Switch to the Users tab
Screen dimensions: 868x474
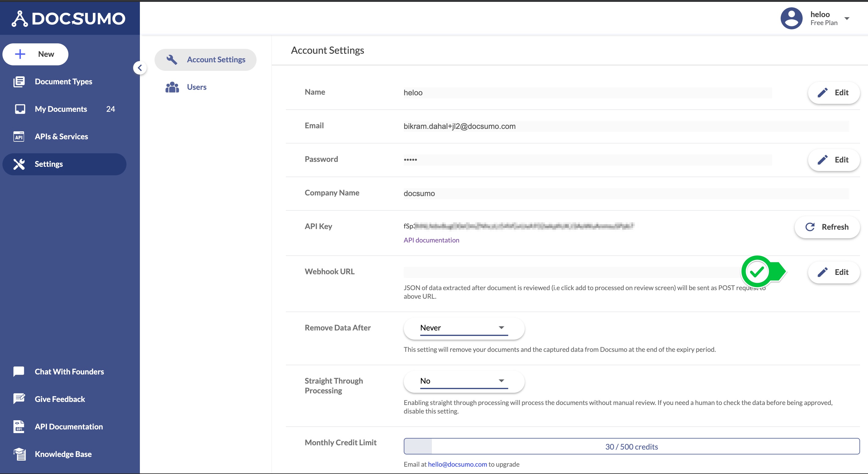(x=196, y=87)
